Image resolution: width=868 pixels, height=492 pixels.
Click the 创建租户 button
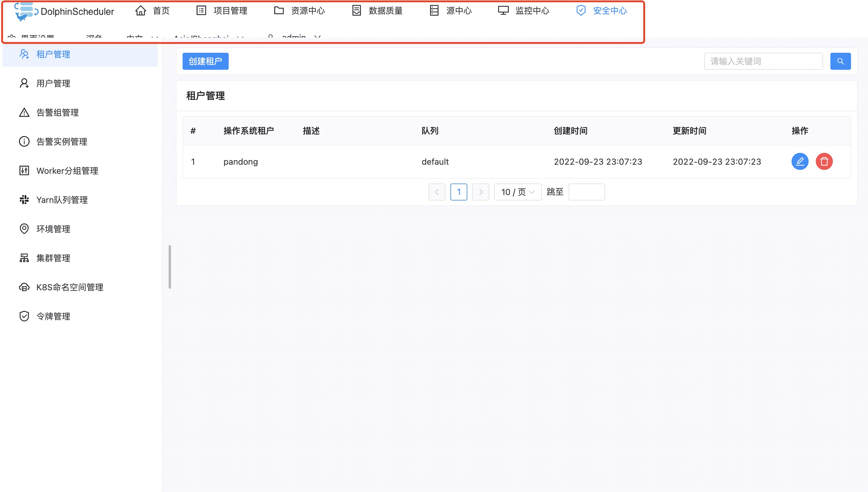205,61
